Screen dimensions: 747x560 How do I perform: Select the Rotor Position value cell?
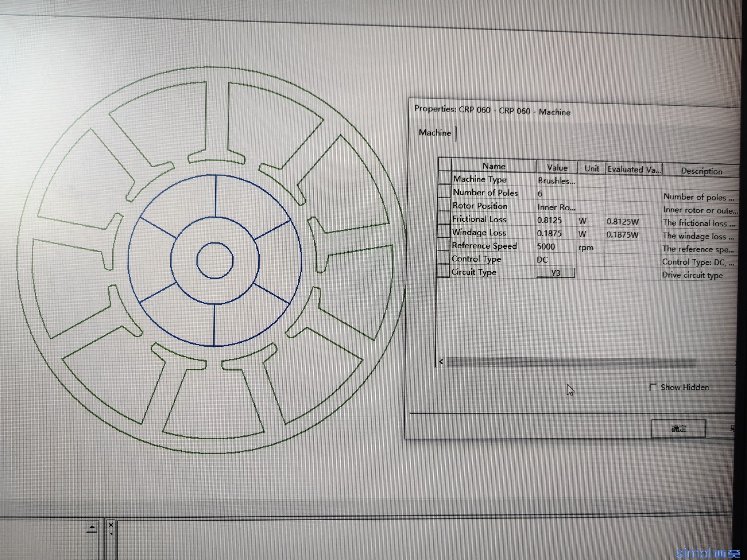pyautogui.click(x=556, y=207)
